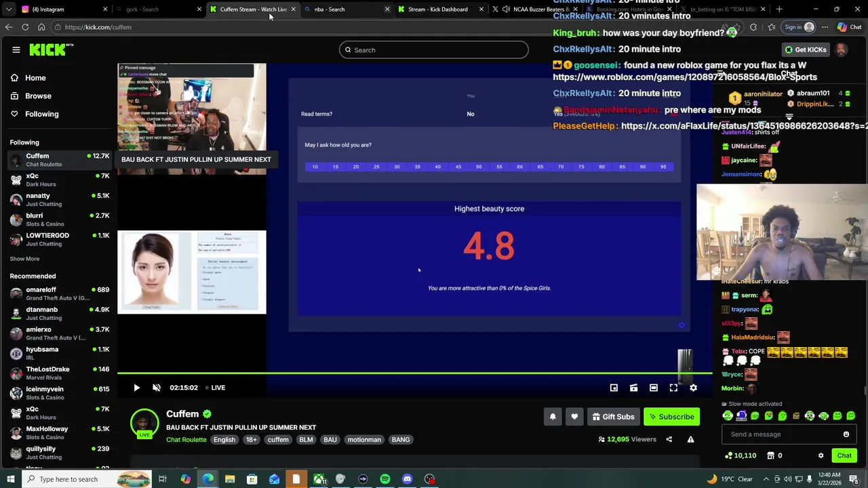
Task: Follow Cuffem with heart button
Action: pyautogui.click(x=574, y=417)
